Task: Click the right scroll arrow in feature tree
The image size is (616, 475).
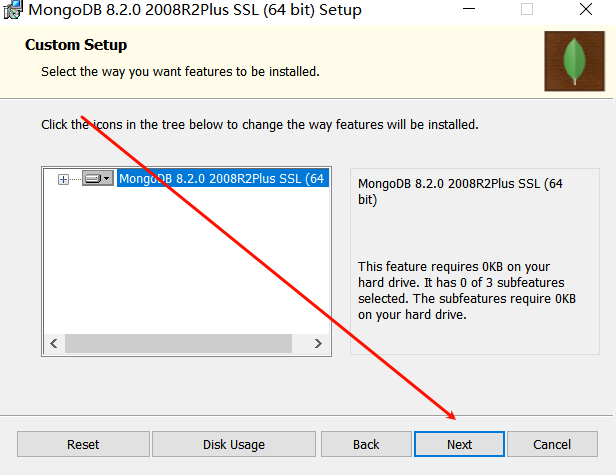Action: (318, 343)
